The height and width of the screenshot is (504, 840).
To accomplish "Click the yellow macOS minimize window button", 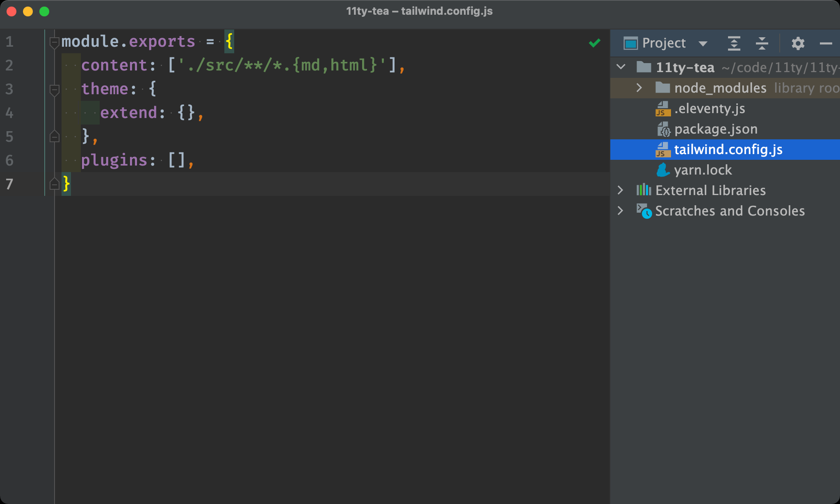I will [x=28, y=11].
